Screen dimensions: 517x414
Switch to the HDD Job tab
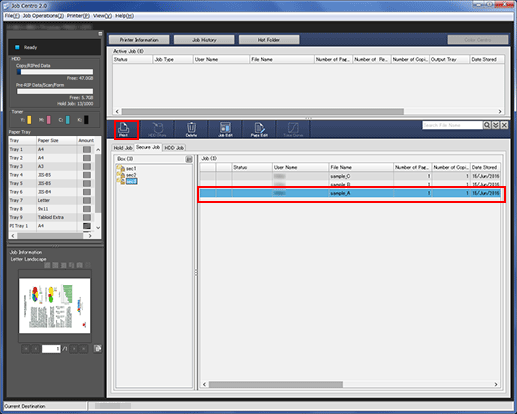coord(174,148)
